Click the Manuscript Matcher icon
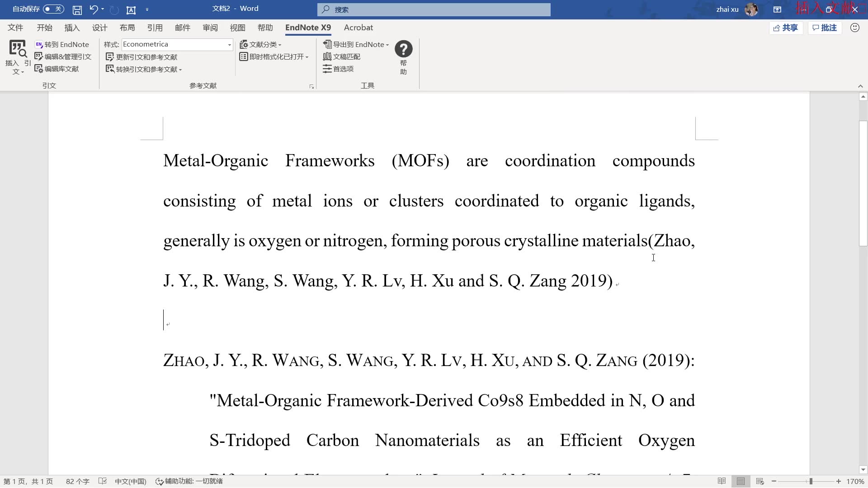Screen dimensions: 868x488 point(327,56)
